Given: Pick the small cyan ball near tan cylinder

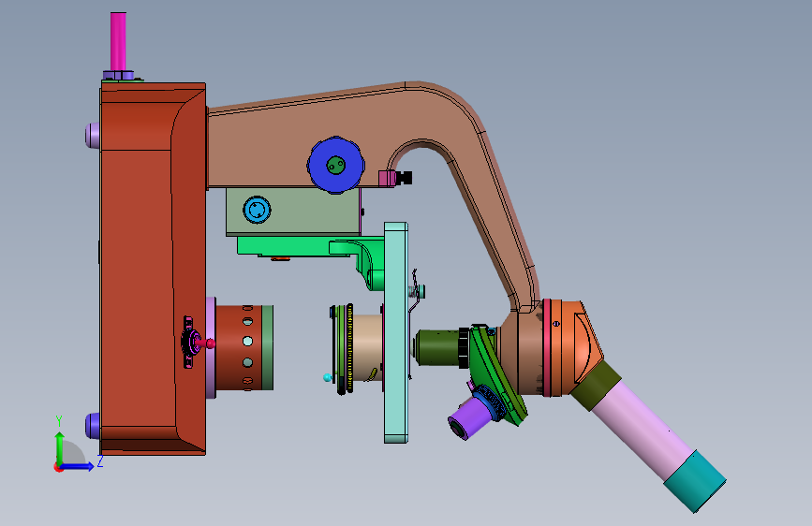Looking at the screenshot, I should tap(327, 377).
